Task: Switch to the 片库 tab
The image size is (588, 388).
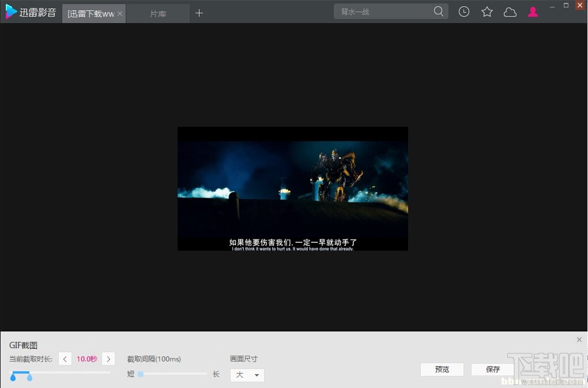Action: pyautogui.click(x=157, y=12)
